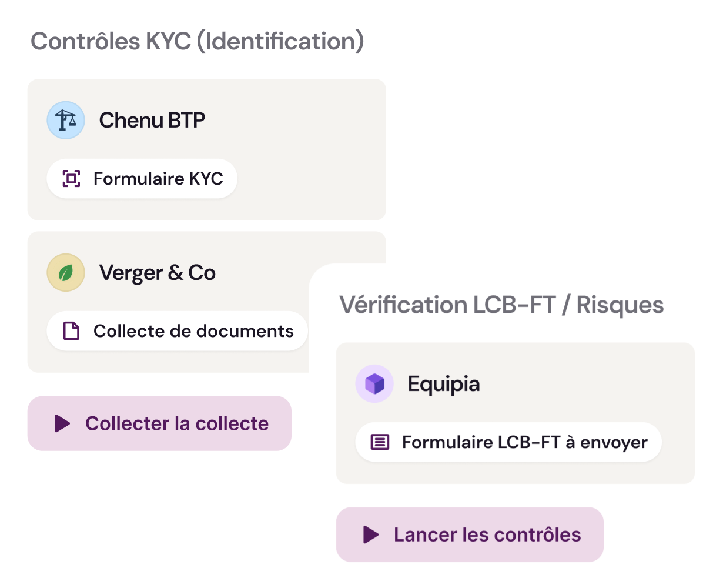
Task: Click the Contrôles KYC (Identification) heading
Action: 197,41
